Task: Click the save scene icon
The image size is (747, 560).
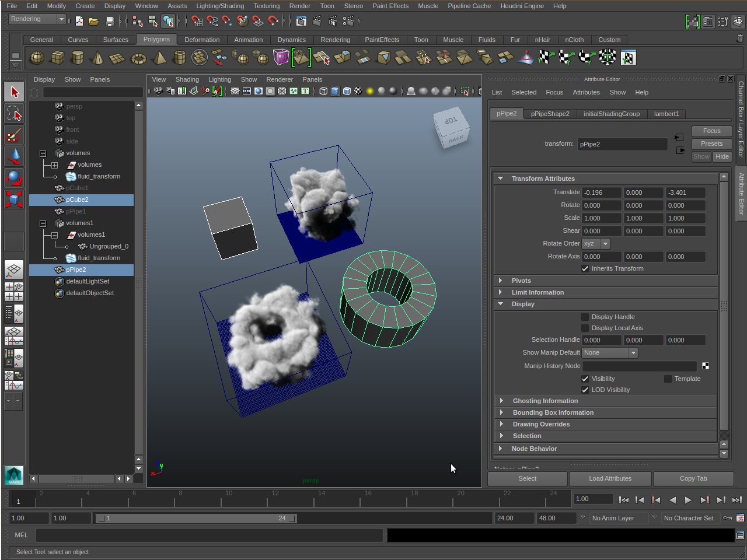Action: [x=109, y=22]
